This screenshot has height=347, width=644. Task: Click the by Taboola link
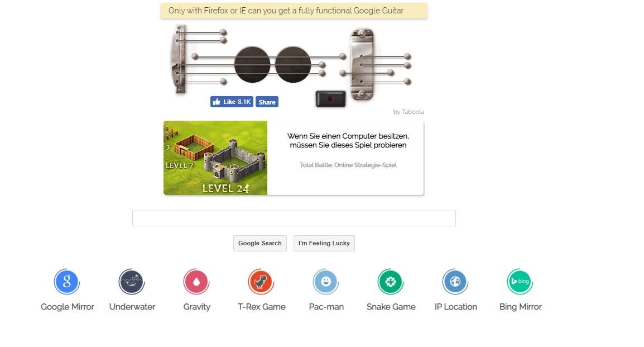(408, 112)
